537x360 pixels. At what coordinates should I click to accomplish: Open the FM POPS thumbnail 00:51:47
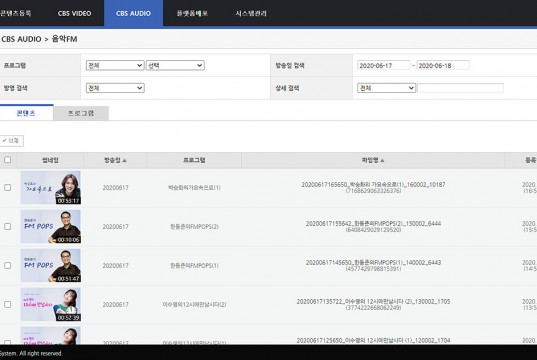point(51,265)
